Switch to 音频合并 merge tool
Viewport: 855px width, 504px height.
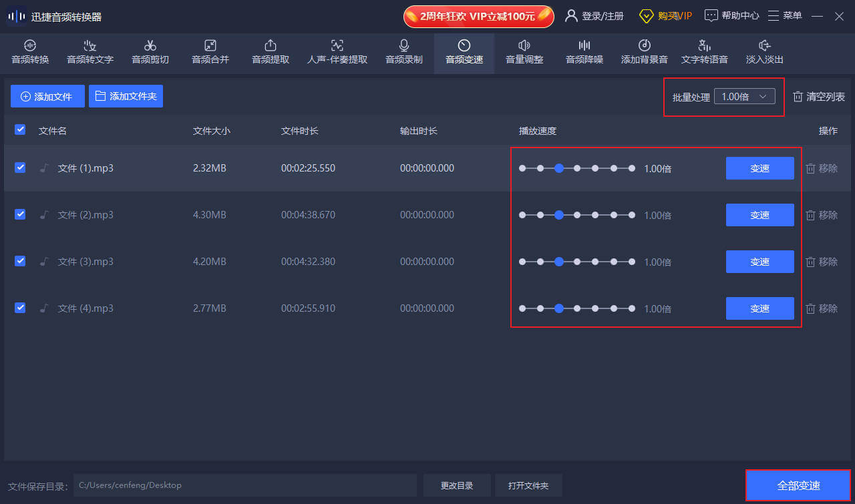coord(210,52)
